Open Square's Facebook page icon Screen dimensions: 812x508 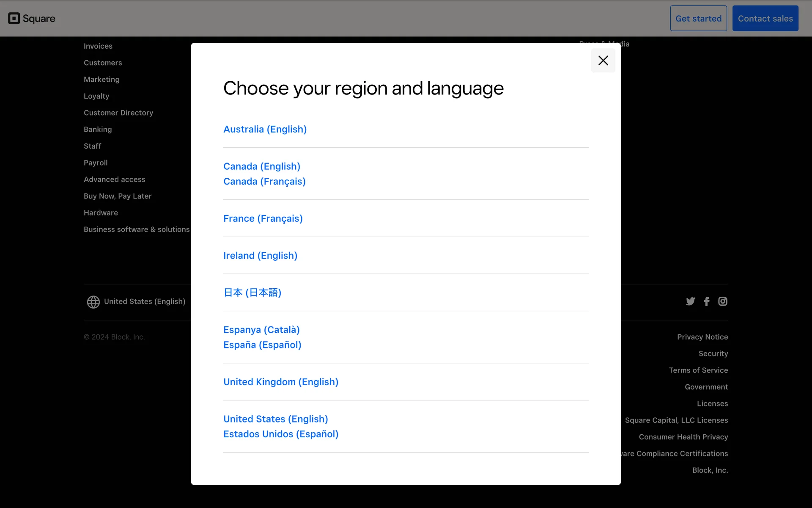click(x=706, y=301)
